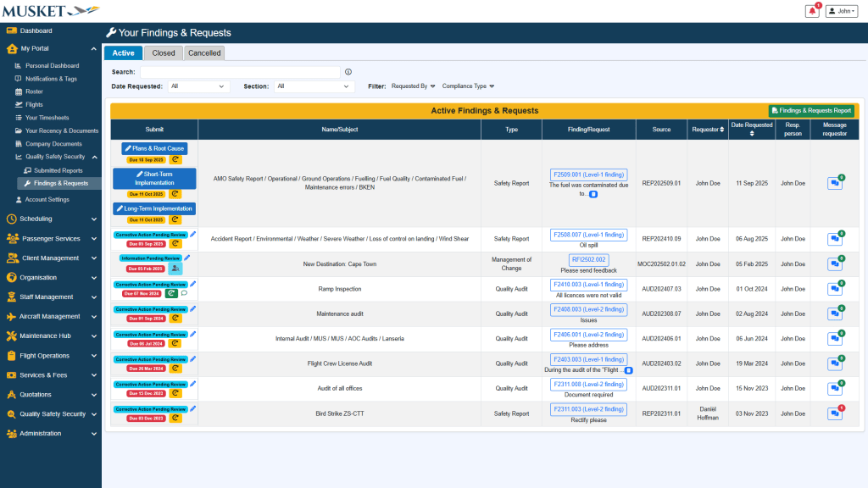Open message chat for New Destination: Cape Town
The height and width of the screenshot is (488, 868).
(834, 264)
